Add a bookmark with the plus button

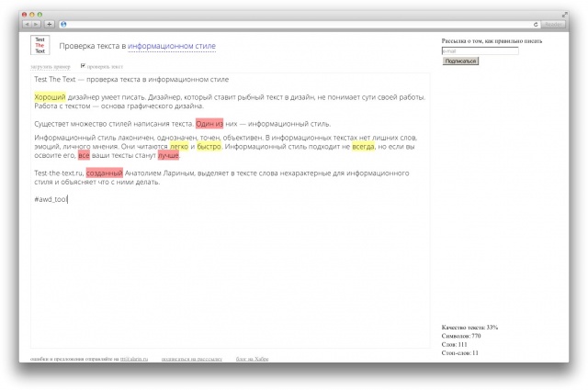click(x=49, y=25)
